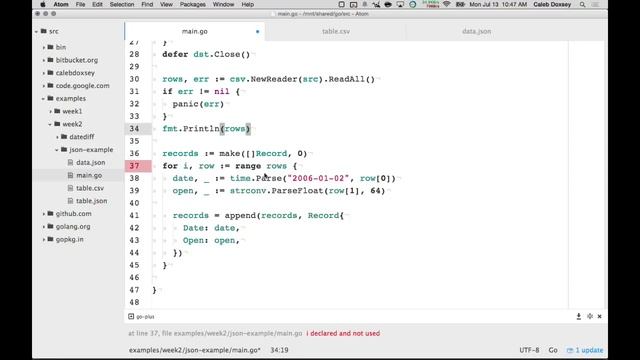Open Spotlight search in menu bar
Screen dimensions: 640x360
click(582, 4)
